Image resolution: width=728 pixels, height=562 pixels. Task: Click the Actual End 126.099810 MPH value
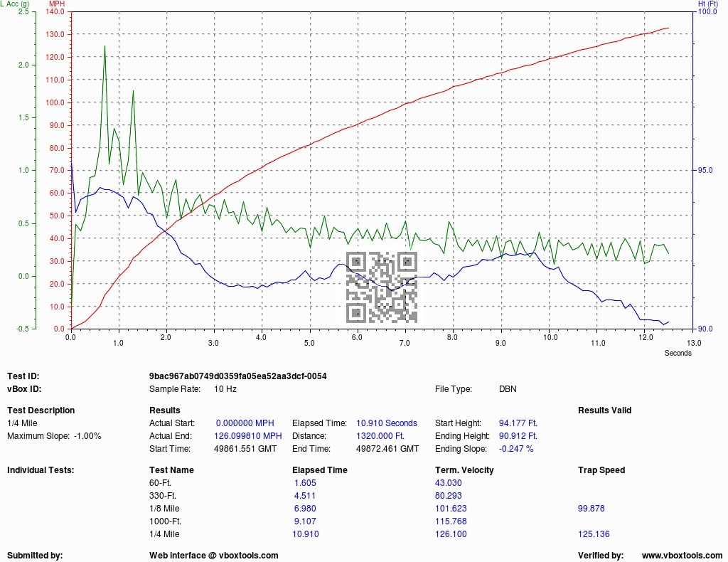248,436
